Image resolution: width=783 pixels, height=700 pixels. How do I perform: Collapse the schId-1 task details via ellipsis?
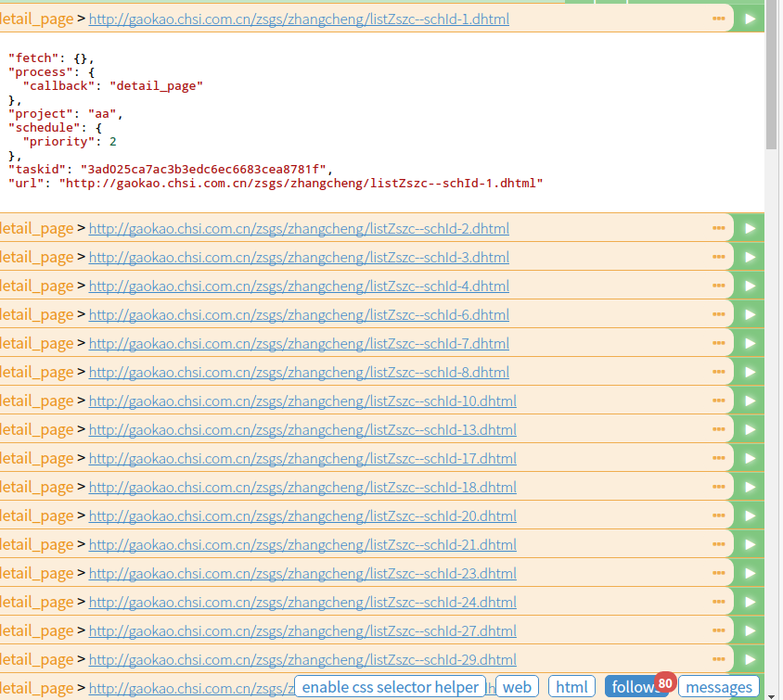coord(718,19)
